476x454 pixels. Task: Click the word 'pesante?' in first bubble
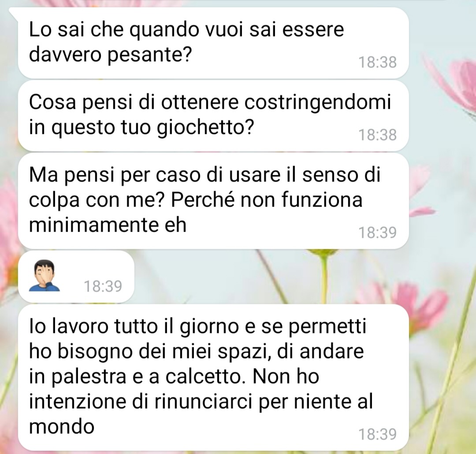(150, 55)
